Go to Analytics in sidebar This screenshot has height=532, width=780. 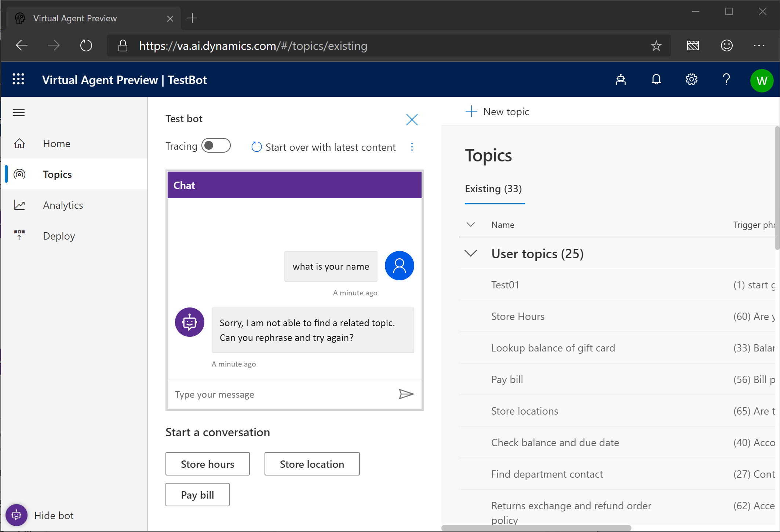click(x=63, y=205)
